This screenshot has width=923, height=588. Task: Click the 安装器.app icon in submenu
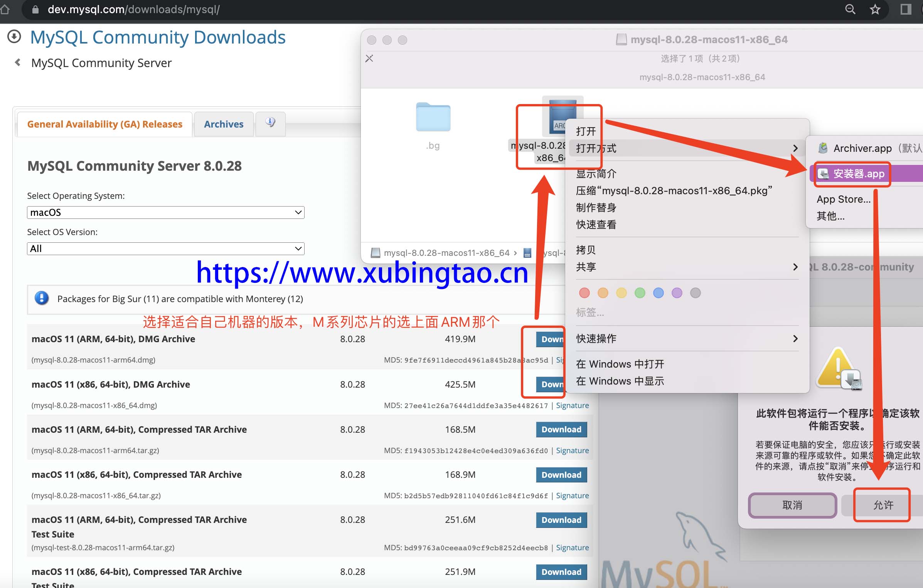823,174
